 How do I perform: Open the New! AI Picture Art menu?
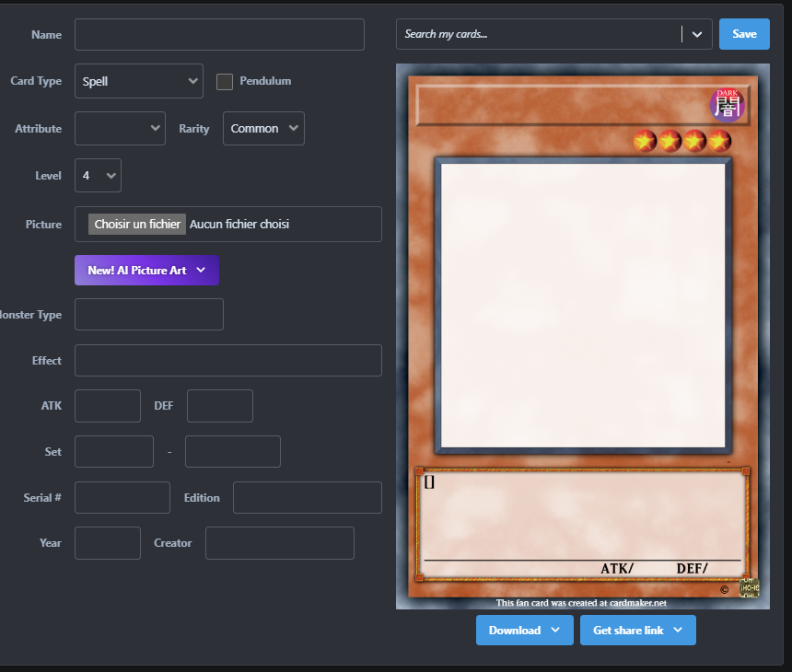point(146,270)
